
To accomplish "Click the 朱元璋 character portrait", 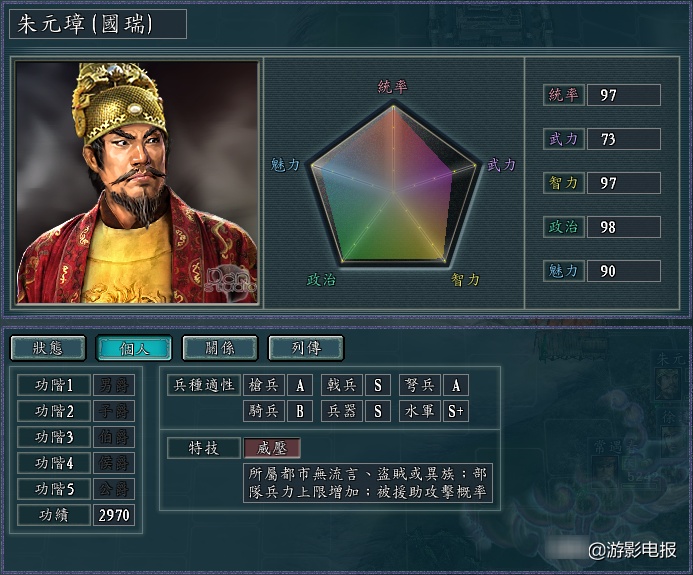I will tap(137, 183).
